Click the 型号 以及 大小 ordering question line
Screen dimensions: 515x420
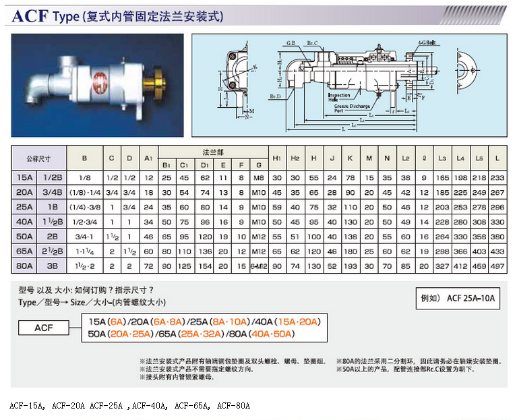[x=86, y=291]
